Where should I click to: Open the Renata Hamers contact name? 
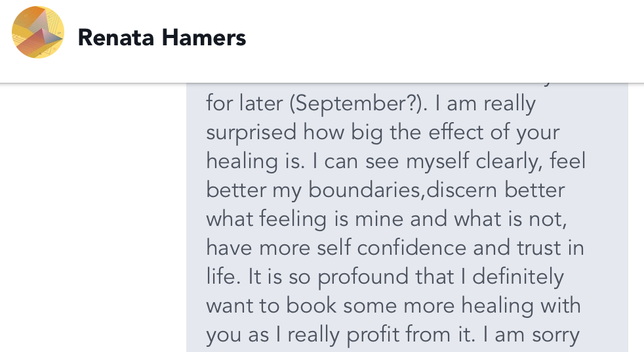pos(161,38)
